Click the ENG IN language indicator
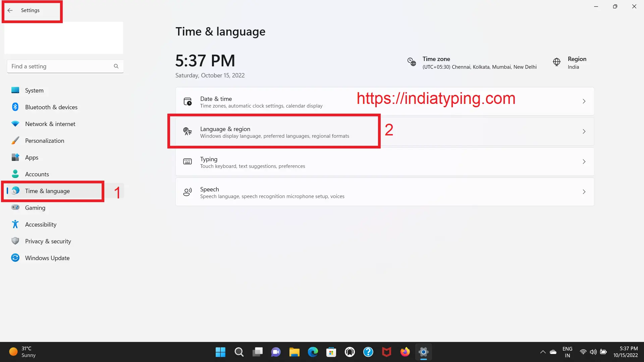 (x=567, y=352)
